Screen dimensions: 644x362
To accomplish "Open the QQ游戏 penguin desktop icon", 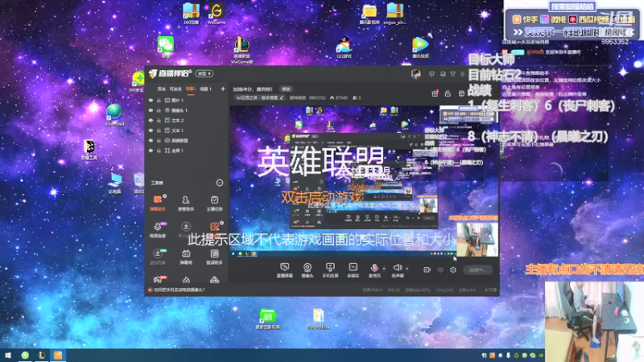I will point(345,47).
